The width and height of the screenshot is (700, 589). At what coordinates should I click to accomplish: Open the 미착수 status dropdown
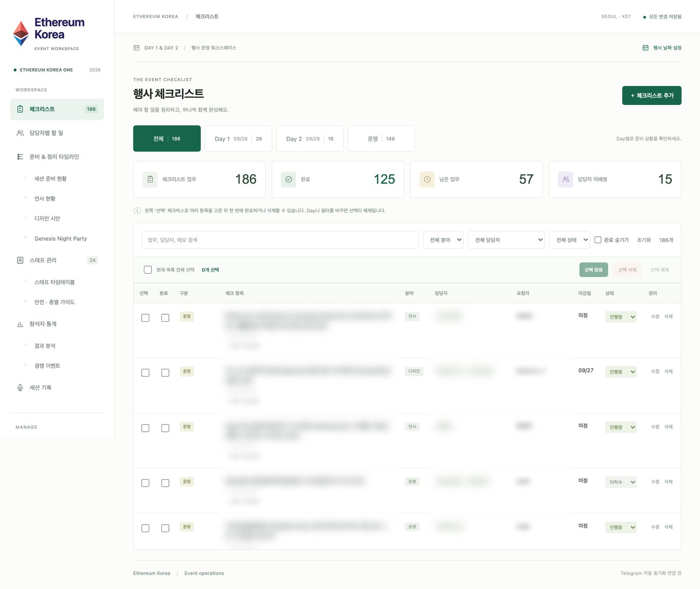621,482
